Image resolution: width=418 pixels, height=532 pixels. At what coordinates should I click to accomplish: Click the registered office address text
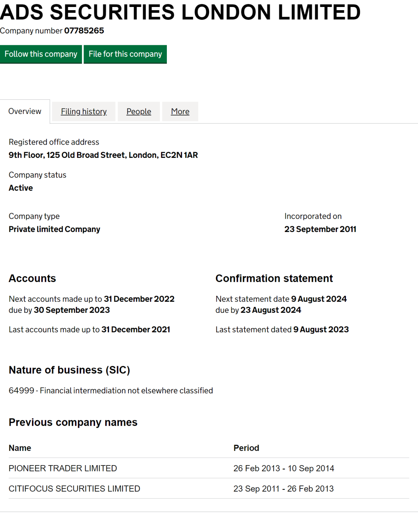coord(103,155)
